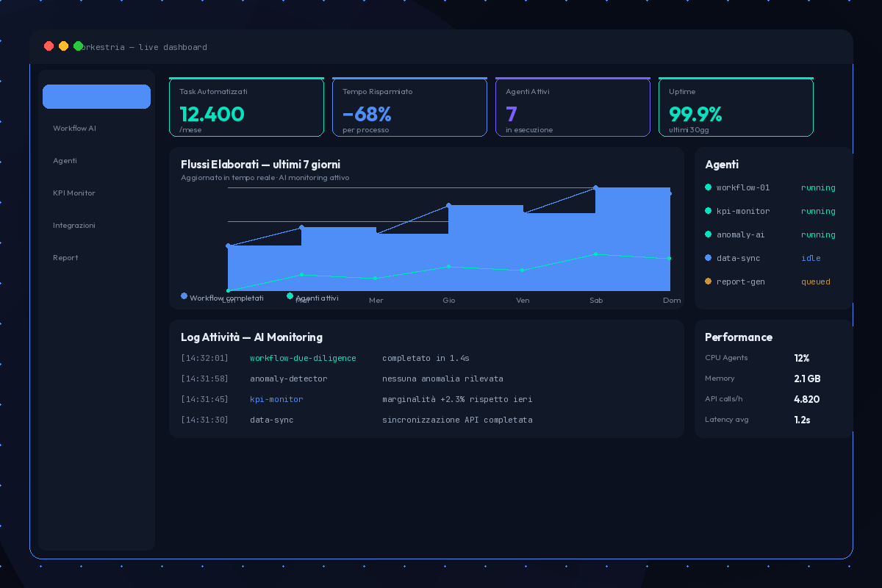Click the Agenti panel heading
Screen dimensions: 882x588
coord(722,165)
